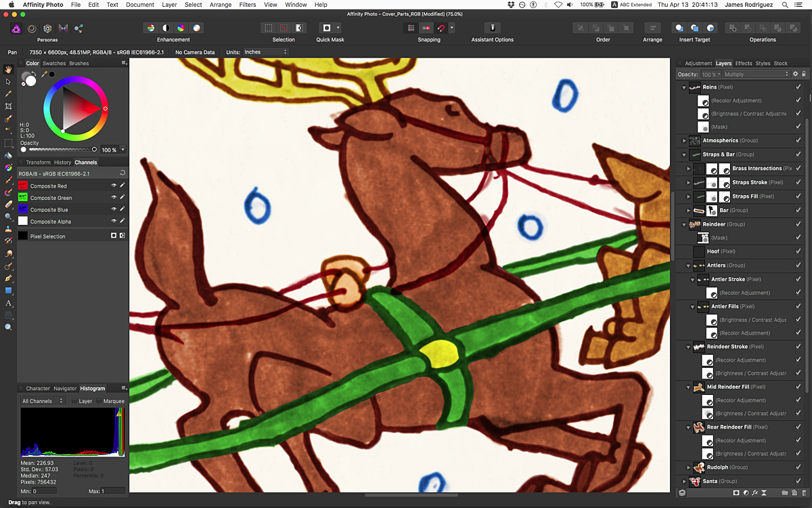Hide the Hoof layer

(x=798, y=251)
